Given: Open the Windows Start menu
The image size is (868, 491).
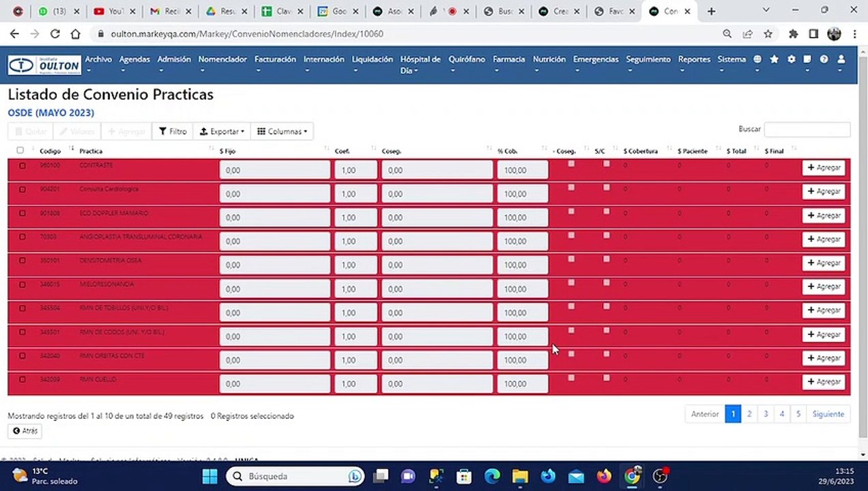Looking at the screenshot, I should tap(210, 475).
